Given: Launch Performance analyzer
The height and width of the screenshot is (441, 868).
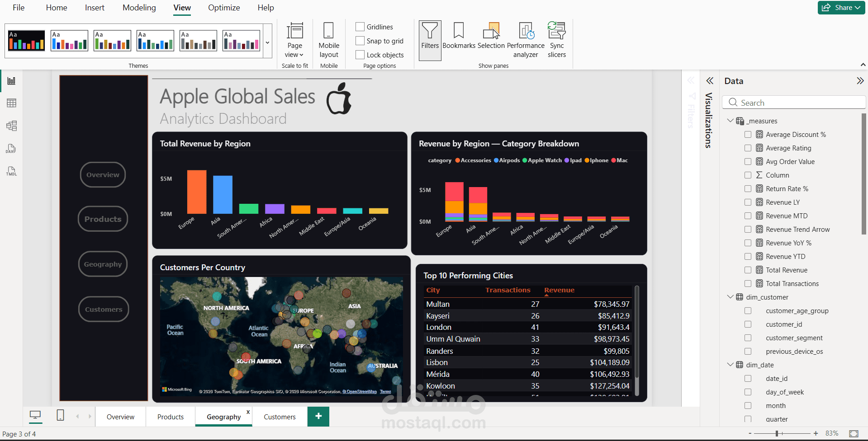Looking at the screenshot, I should (x=526, y=40).
